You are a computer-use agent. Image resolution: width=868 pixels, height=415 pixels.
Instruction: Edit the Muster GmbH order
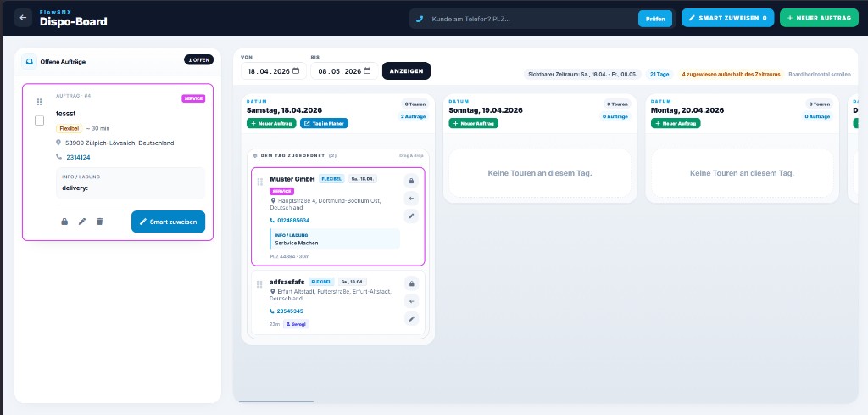click(x=411, y=216)
